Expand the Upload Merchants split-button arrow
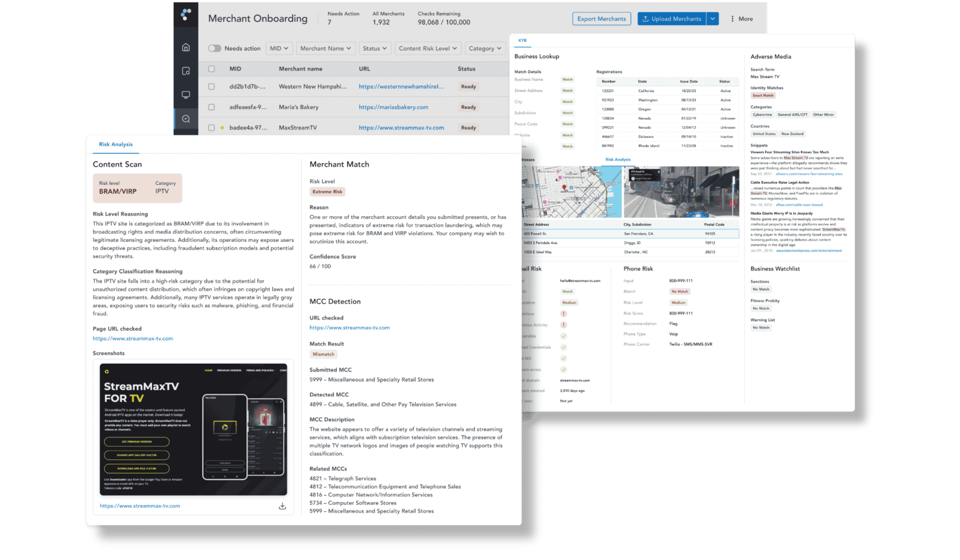Viewport: 960px width, 560px height. 712,18
